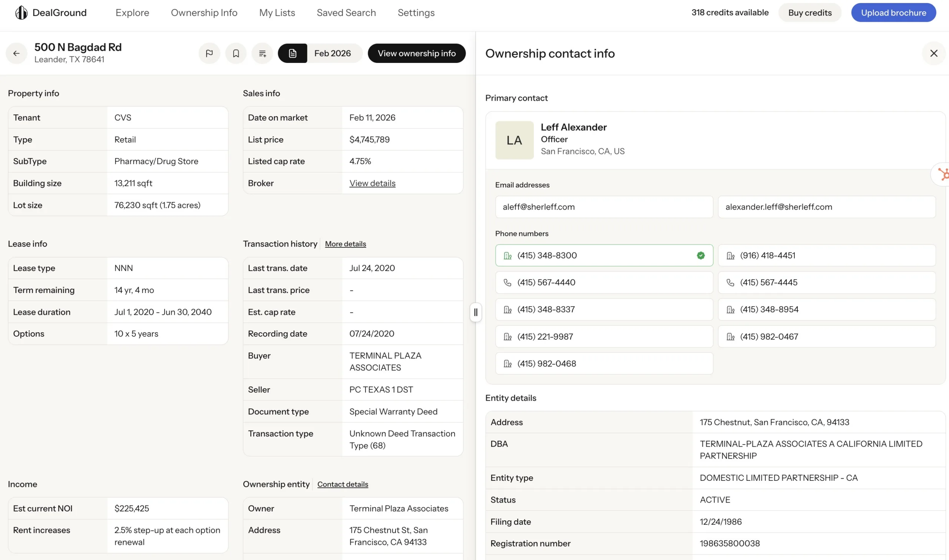Close the Ownership contact info panel
The width and height of the screenshot is (949, 560).
(x=934, y=53)
